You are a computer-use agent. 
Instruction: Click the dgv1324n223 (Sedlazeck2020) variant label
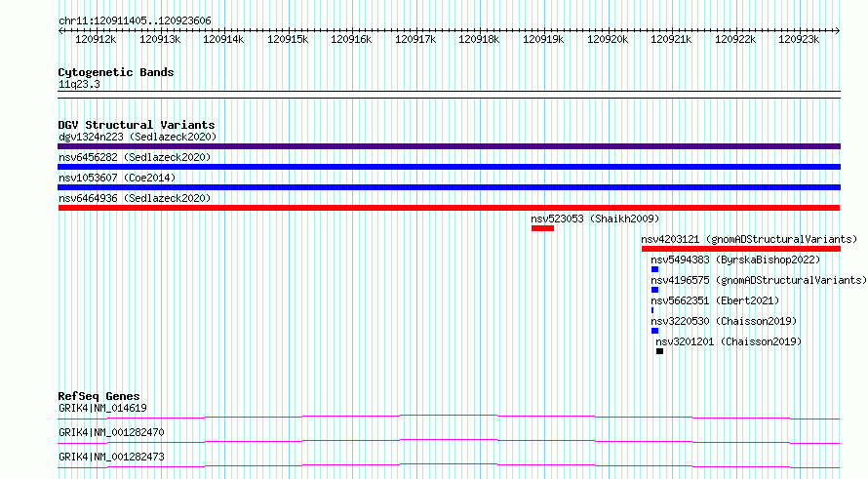point(138,137)
